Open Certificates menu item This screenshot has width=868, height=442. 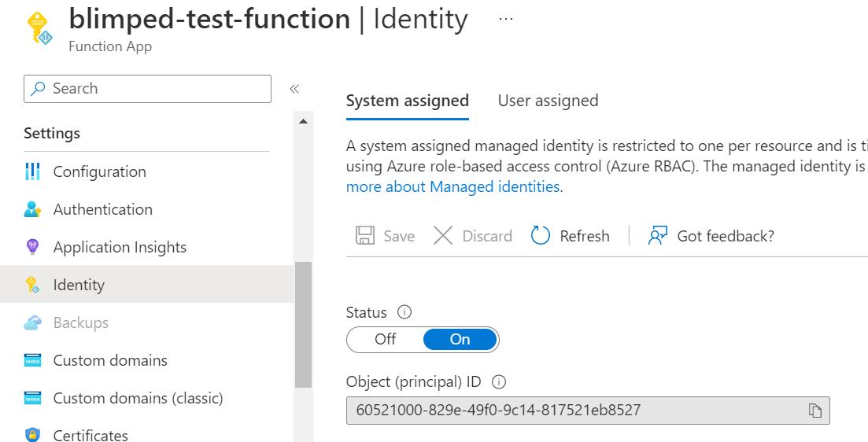pos(90,435)
